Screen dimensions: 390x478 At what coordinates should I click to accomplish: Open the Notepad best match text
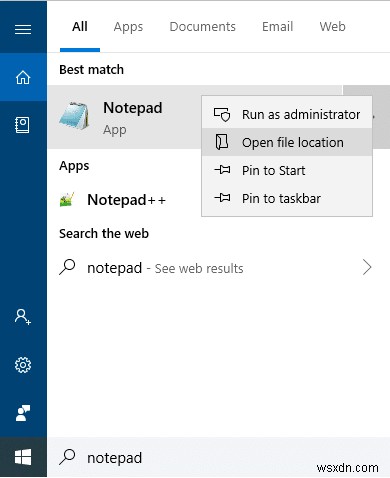pyautogui.click(x=133, y=108)
